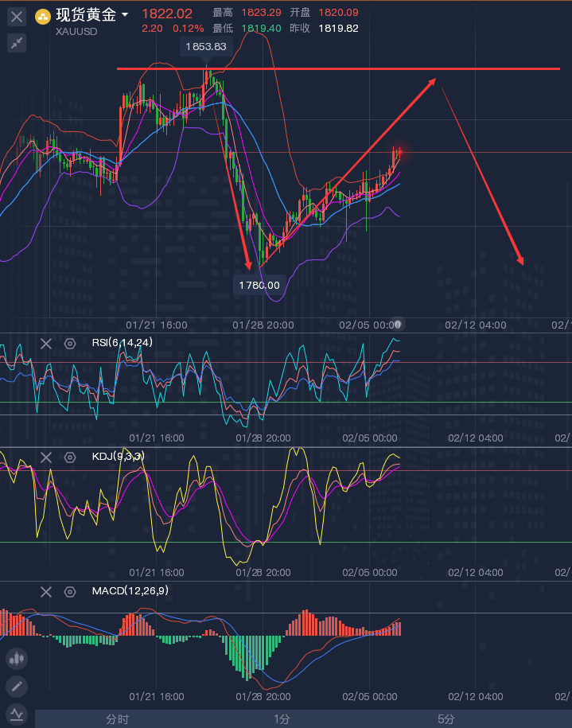Screen dimensions: 572x728
Task: Open KDJ(9,3,3) indicator settings
Action: pyautogui.click(x=70, y=457)
